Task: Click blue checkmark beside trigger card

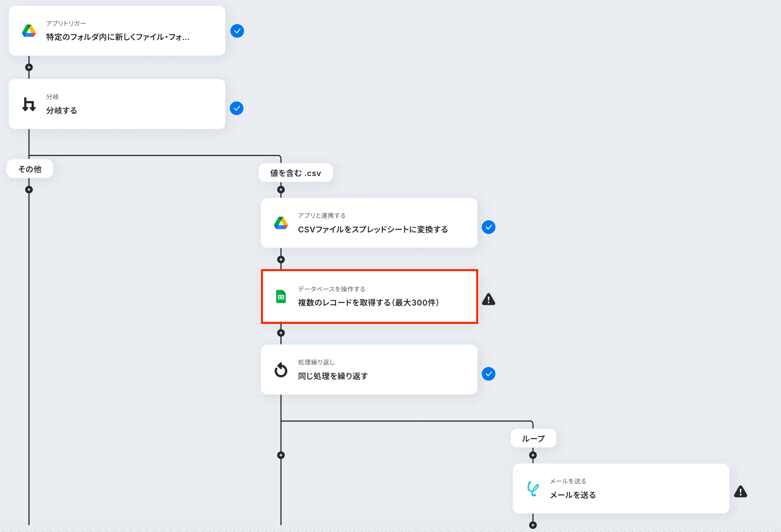Action: (237, 31)
